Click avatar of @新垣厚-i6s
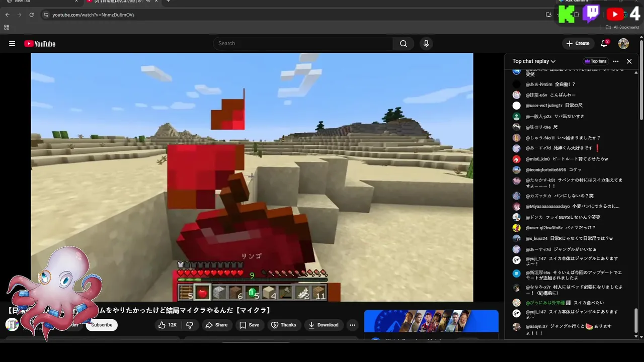 pyautogui.click(x=516, y=274)
